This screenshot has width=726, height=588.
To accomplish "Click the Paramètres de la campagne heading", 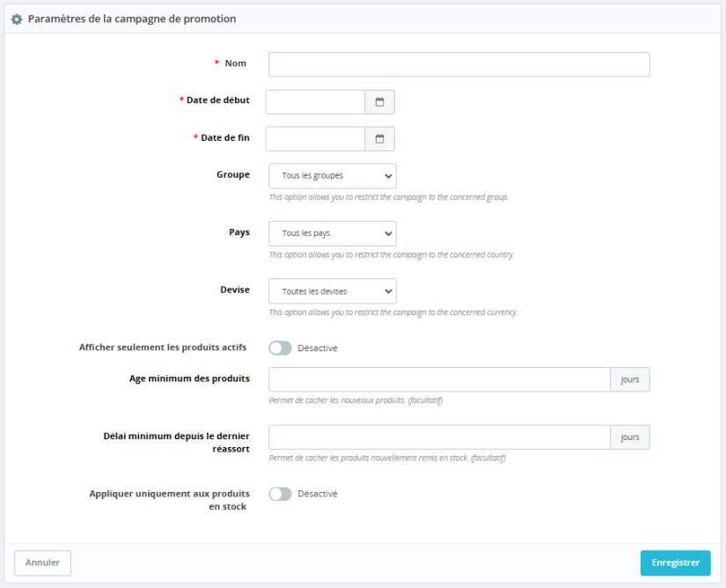I will pyautogui.click(x=132, y=18).
